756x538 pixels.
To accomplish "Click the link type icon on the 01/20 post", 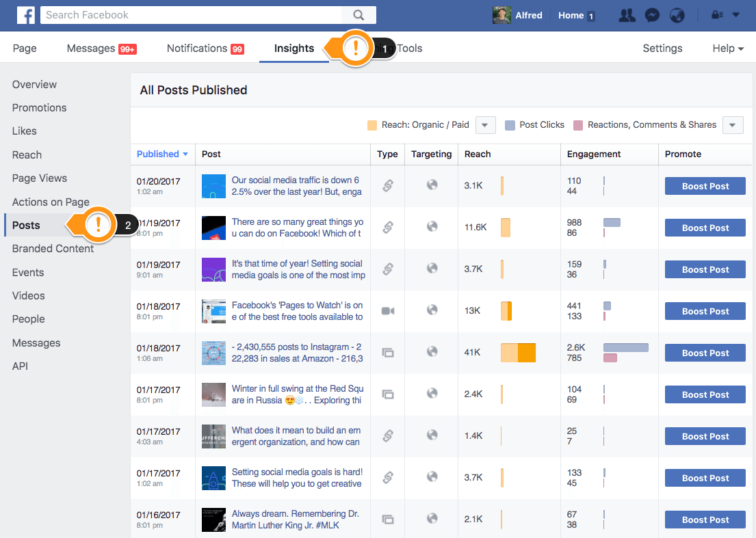I will click(x=387, y=185).
